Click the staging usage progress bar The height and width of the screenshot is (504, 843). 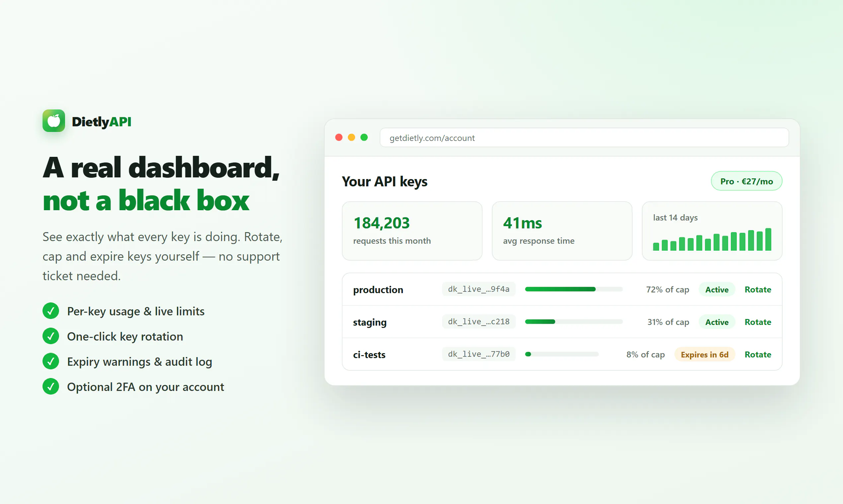pyautogui.click(x=574, y=322)
